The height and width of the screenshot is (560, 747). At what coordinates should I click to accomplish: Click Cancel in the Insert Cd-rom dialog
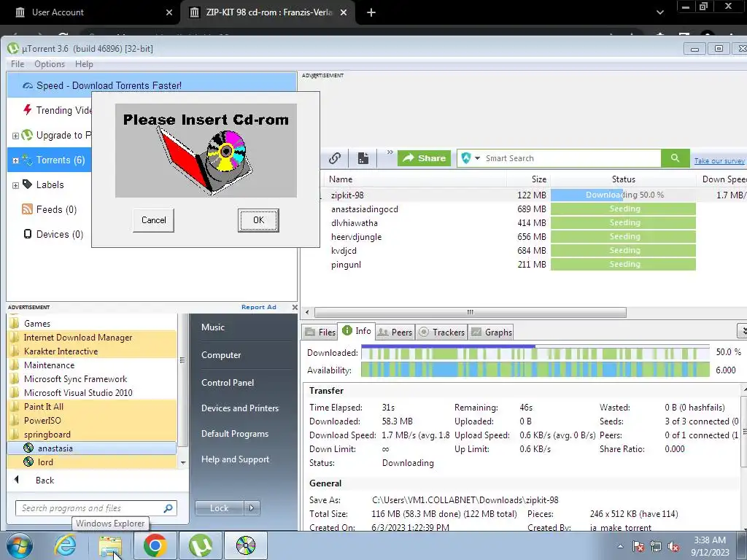pyautogui.click(x=153, y=220)
